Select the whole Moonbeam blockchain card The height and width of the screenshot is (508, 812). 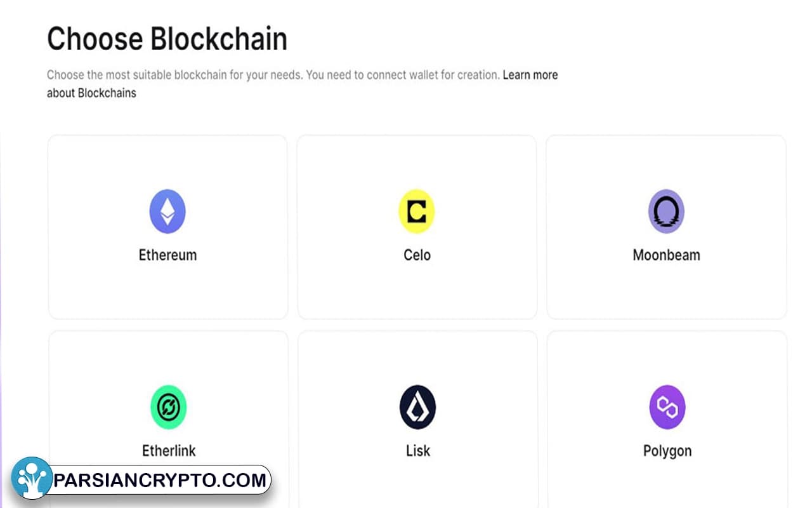click(x=666, y=227)
